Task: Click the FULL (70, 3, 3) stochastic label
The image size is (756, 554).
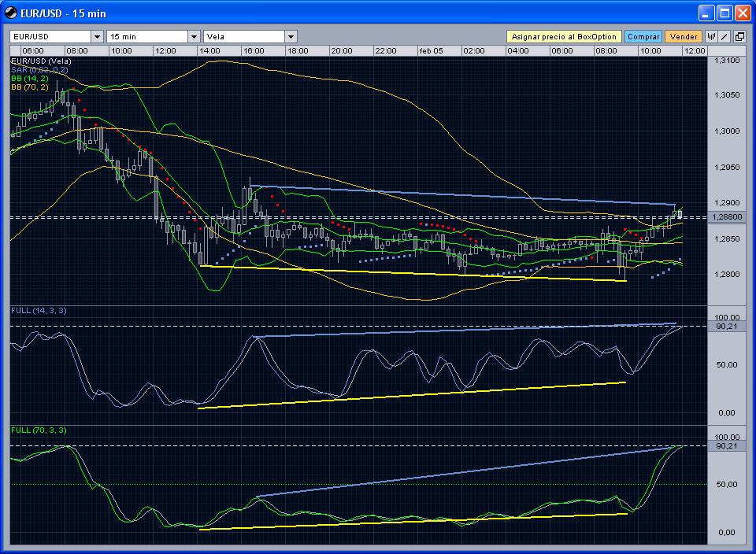Action: click(x=39, y=430)
